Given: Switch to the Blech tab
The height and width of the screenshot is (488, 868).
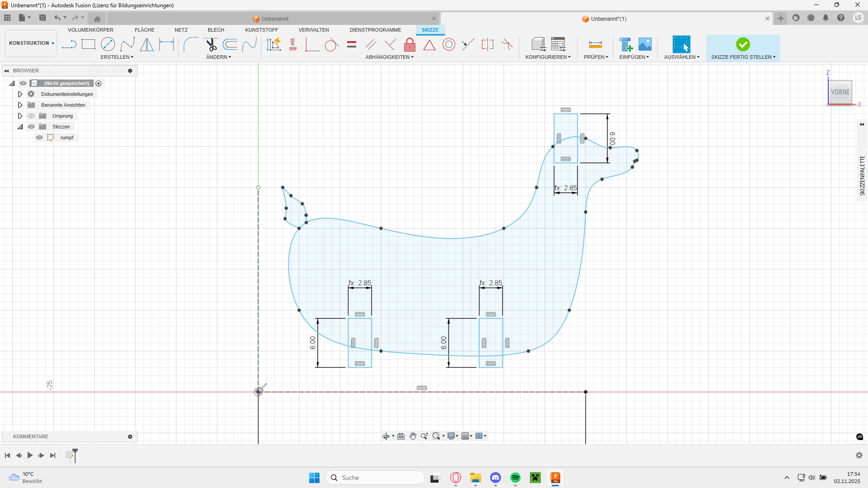Looking at the screenshot, I should [x=216, y=30].
